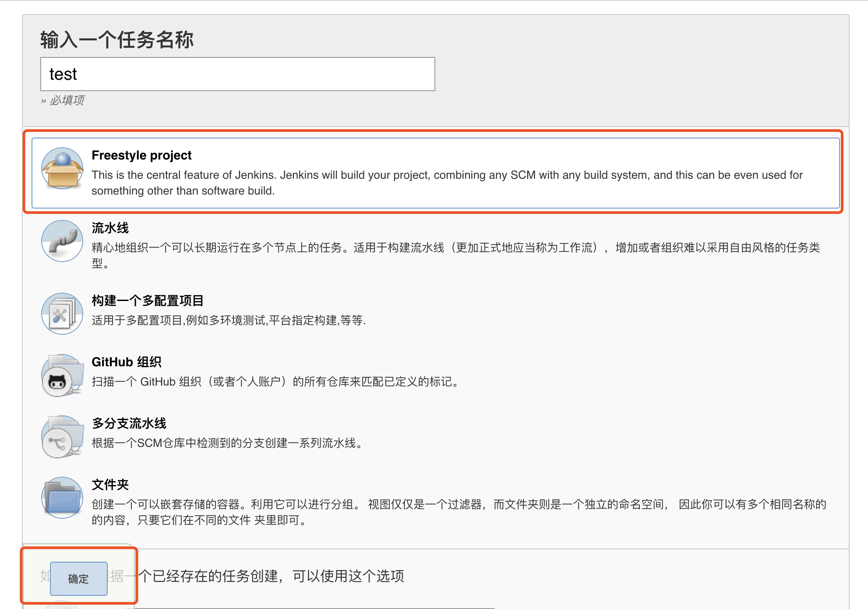
Task: Click the task name input field
Action: 237,74
